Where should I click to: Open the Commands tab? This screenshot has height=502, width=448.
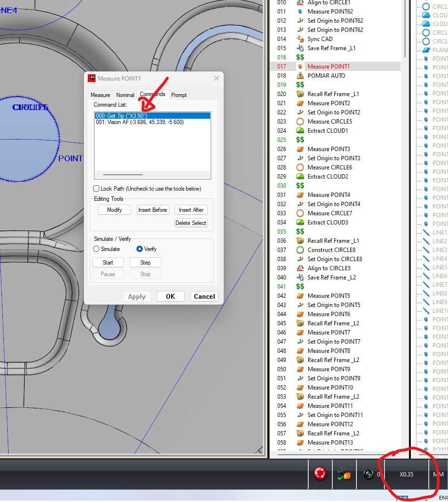point(152,94)
